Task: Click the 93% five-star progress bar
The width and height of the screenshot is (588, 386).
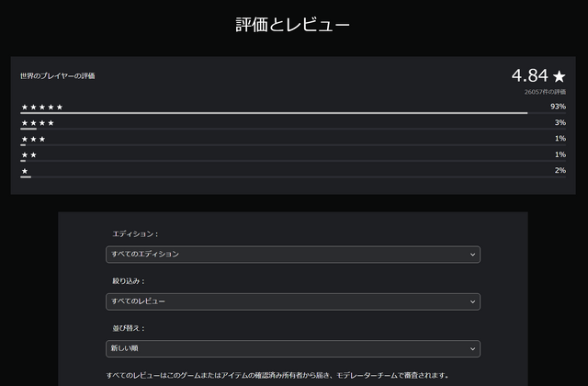Action: click(276, 114)
